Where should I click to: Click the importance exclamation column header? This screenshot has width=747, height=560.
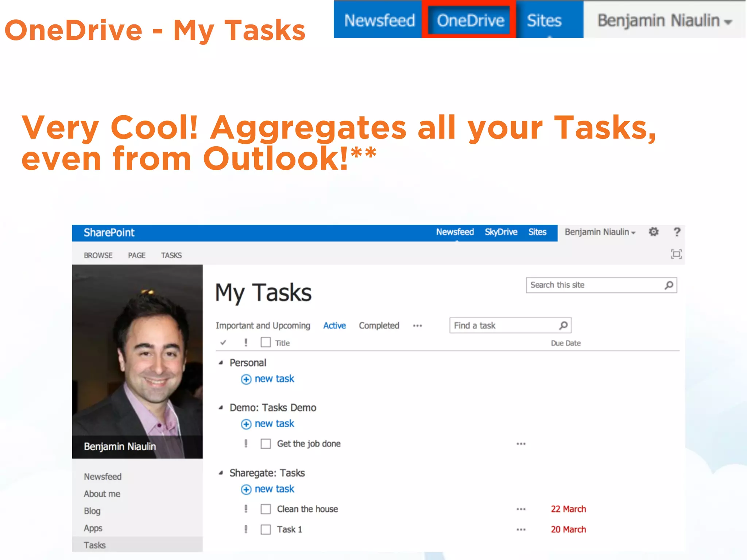click(x=246, y=342)
